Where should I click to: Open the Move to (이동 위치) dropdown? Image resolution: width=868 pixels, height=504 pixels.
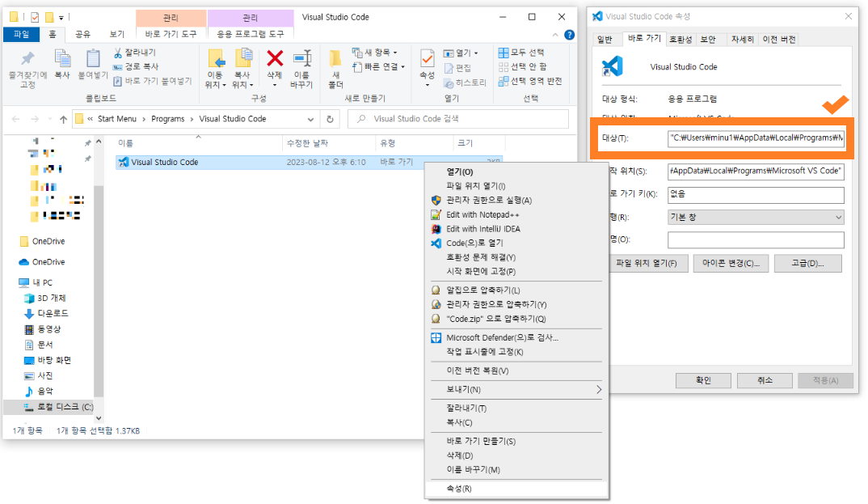click(x=215, y=85)
